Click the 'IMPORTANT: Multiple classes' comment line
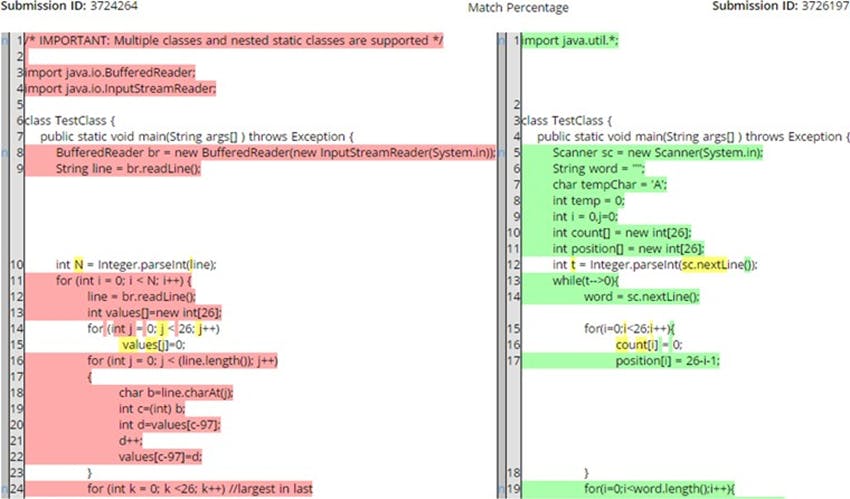Viewport: 850px width, 499px height. (x=235, y=41)
